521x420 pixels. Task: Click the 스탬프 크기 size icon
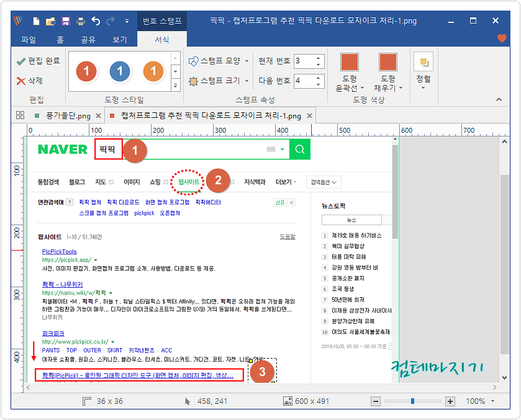pos(193,81)
